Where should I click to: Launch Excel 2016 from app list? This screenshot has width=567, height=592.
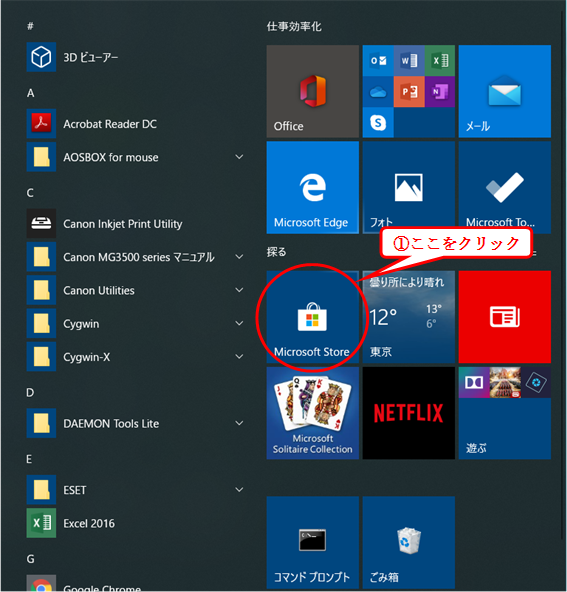coord(136,523)
